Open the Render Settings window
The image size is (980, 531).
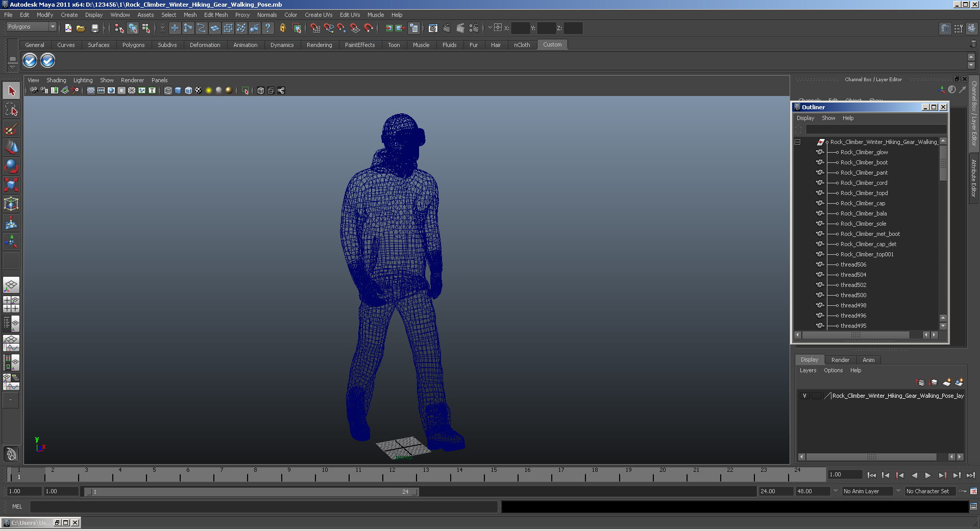click(x=474, y=28)
